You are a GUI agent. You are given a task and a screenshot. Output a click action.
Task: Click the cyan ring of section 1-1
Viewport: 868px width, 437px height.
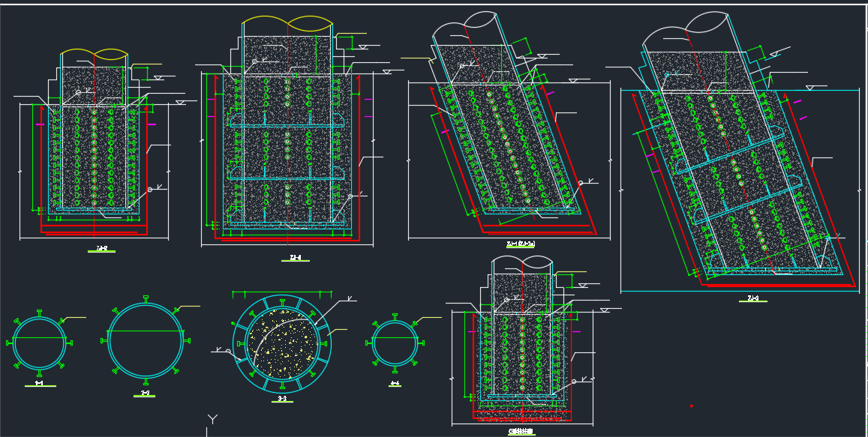[39, 343]
